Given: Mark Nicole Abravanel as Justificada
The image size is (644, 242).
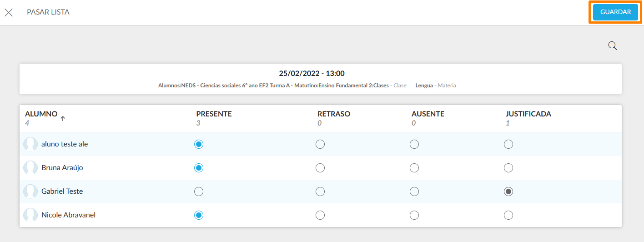Looking at the screenshot, I should pos(508,215).
